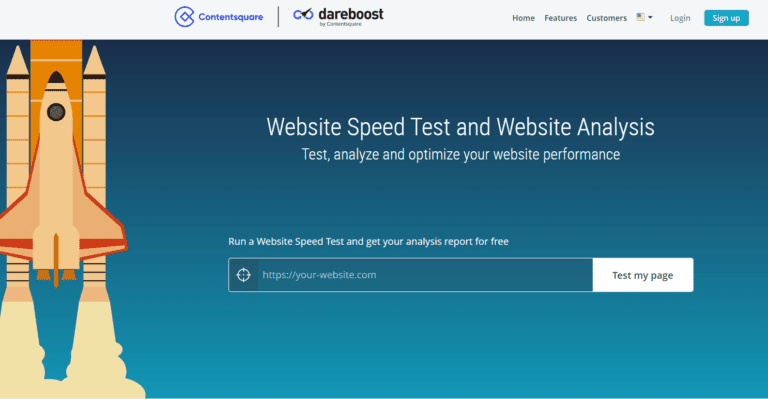Click the Test my page button
Viewport: 768px width, 399px height.
643,275
